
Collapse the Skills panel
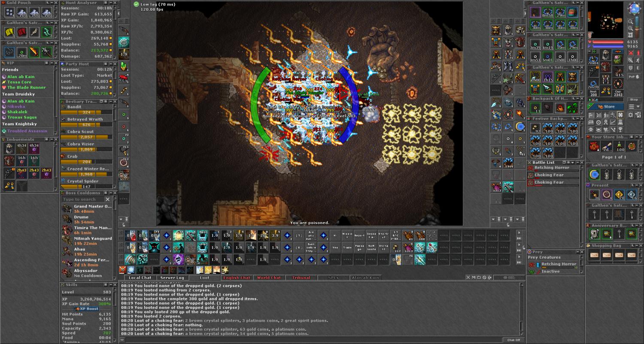pos(111,285)
